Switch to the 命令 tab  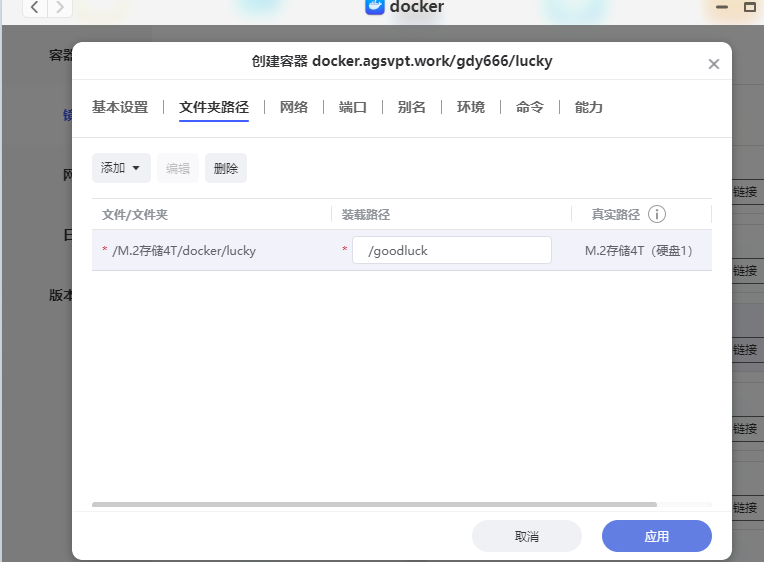(x=530, y=107)
